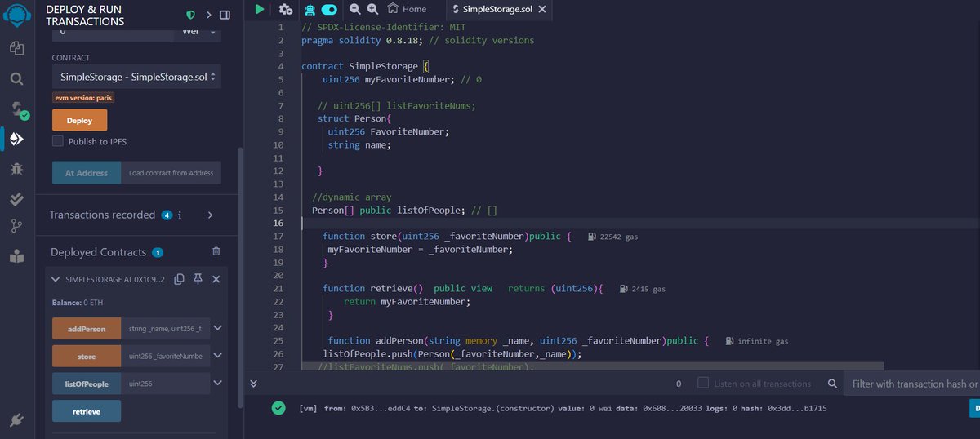Image resolution: width=980 pixels, height=439 pixels.
Task: Open the Git source control icon
Action: [x=16, y=227]
